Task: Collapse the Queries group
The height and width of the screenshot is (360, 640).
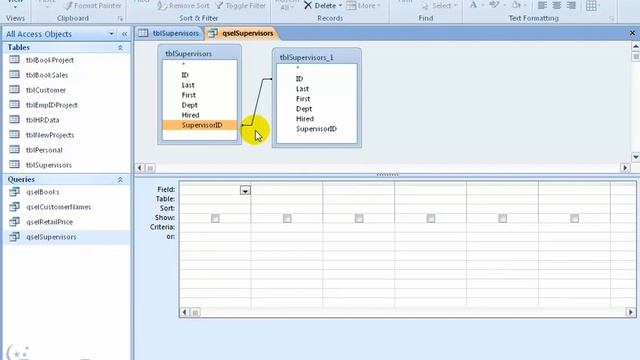Action: coord(120,180)
